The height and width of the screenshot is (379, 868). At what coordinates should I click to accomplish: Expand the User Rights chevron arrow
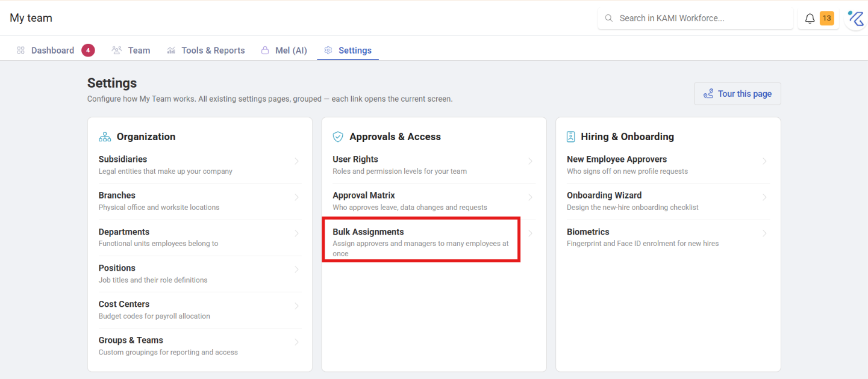pos(530,161)
